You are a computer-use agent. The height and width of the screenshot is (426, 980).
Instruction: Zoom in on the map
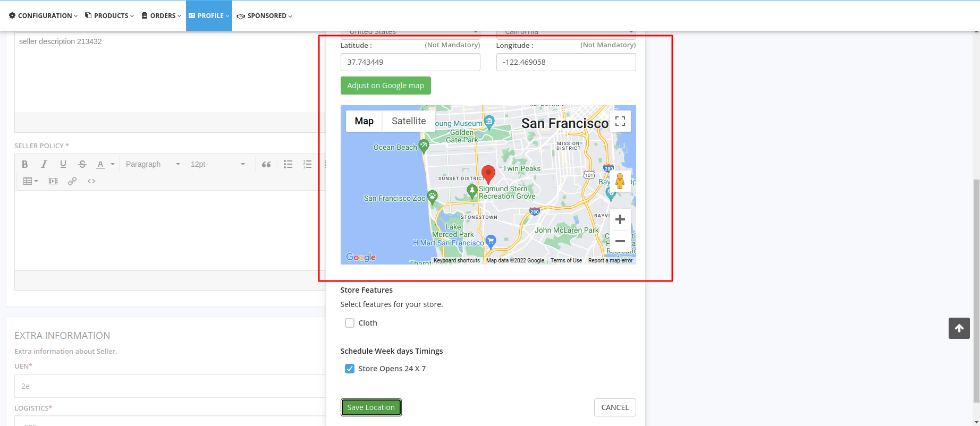coord(620,219)
